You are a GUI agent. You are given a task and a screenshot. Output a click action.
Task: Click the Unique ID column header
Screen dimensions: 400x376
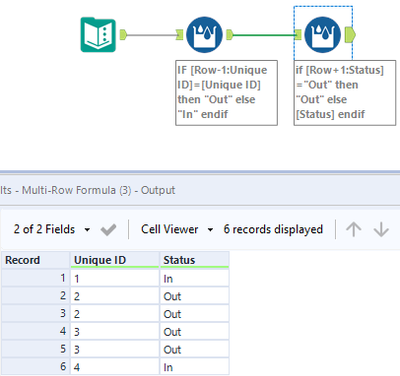115,260
